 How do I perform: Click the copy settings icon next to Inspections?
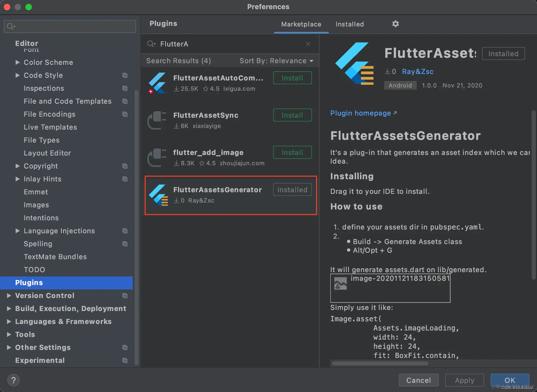tap(125, 88)
